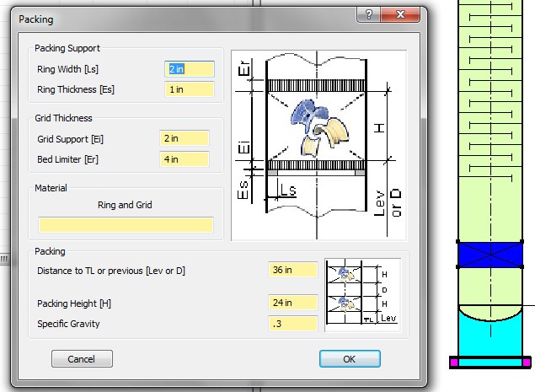Click the stacked packing levels diagram
The image size is (535, 392).
point(362,295)
